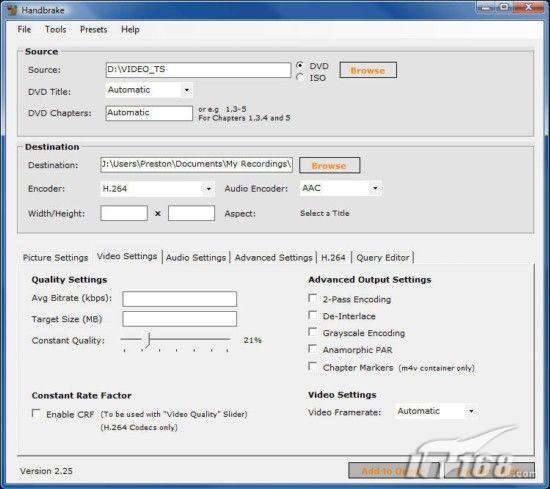
Task: Click the Source path field D:\VIDEO_TS
Action: click(x=198, y=70)
